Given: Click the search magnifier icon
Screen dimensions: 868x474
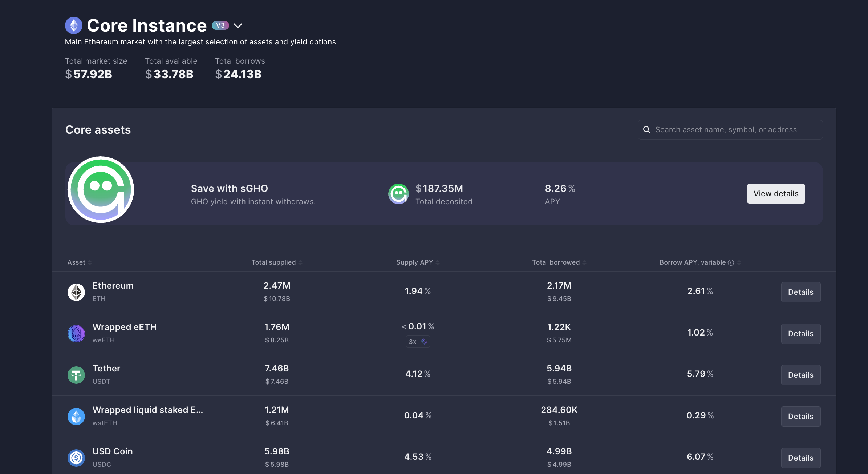Looking at the screenshot, I should pos(647,129).
